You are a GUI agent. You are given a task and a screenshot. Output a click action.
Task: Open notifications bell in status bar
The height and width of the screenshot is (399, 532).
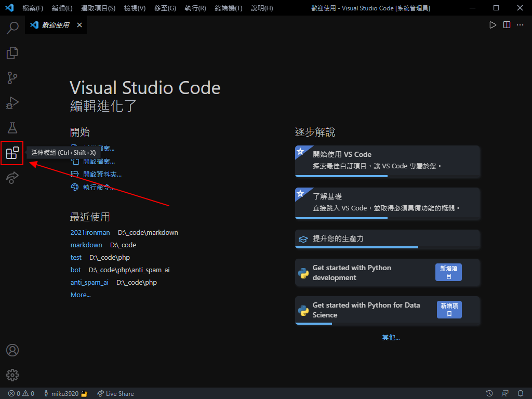point(521,394)
